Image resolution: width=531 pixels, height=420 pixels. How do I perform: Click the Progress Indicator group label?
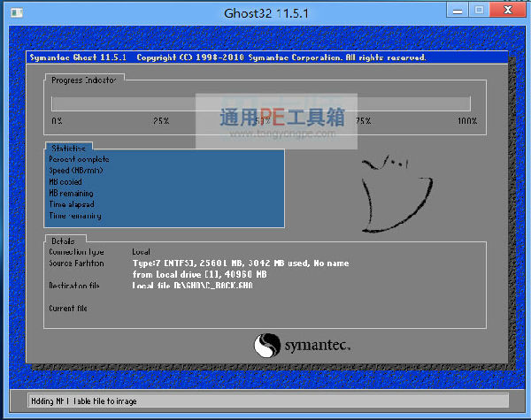[84, 80]
